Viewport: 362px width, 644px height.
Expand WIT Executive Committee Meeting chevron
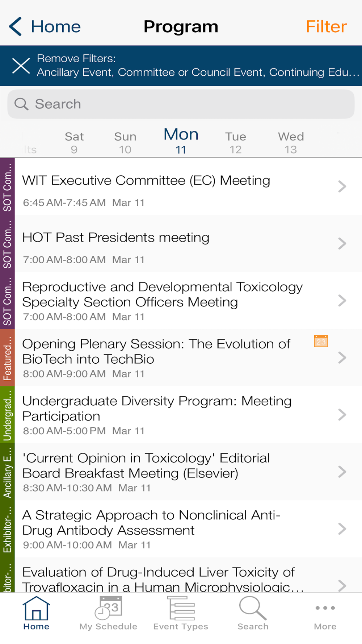(342, 187)
